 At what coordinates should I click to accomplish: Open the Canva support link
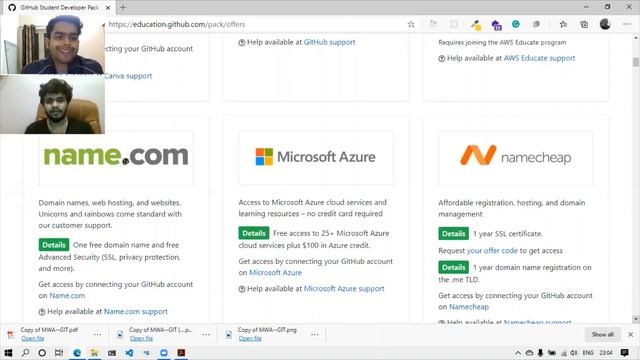click(x=128, y=76)
